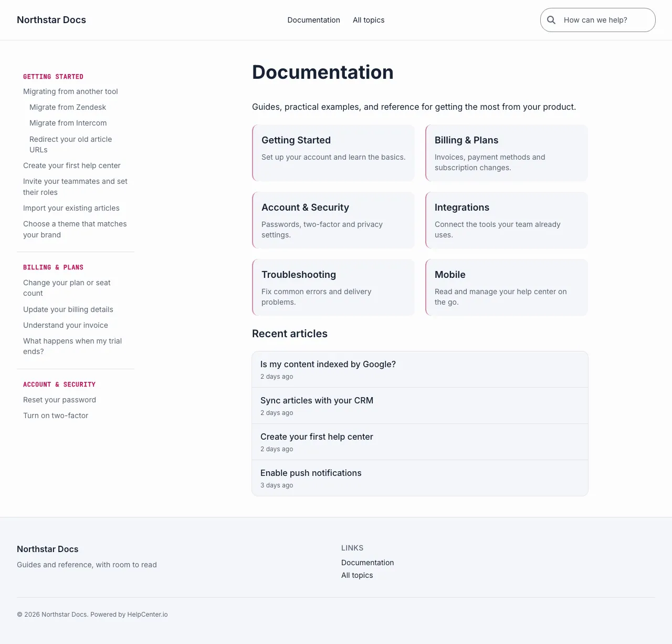Click the LINKS heading in the footer
The height and width of the screenshot is (644, 672).
[x=352, y=548]
